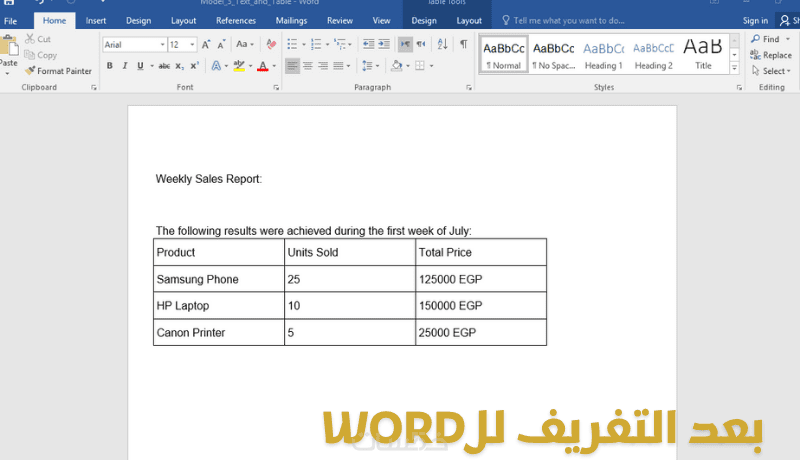Apply subscript formatting
Screen dimensions: 800x460
[179, 66]
